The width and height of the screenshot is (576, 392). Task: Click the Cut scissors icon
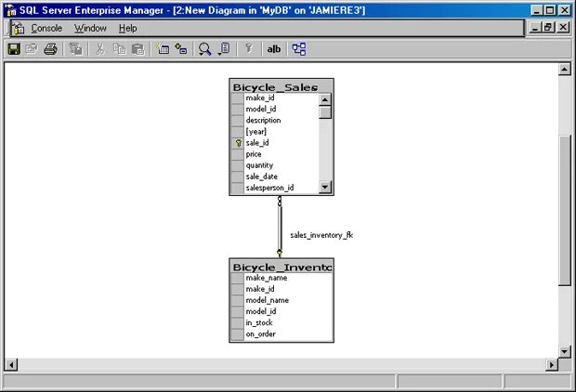click(x=100, y=49)
